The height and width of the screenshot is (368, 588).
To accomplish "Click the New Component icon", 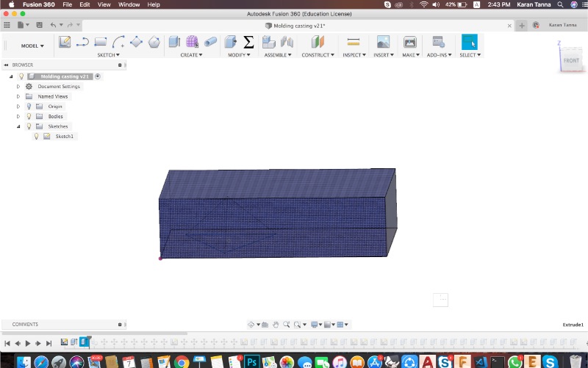I will coord(268,42).
